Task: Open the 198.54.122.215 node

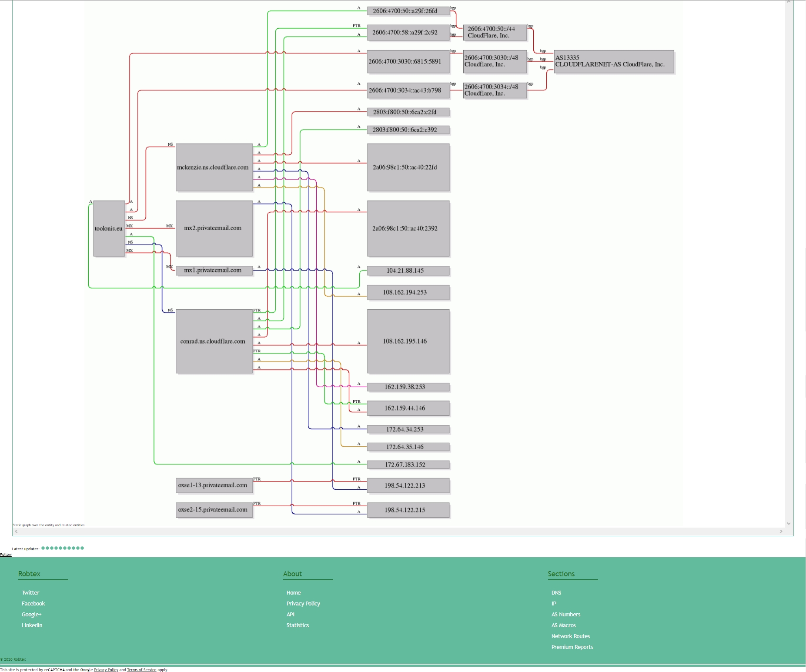Action: [408, 510]
